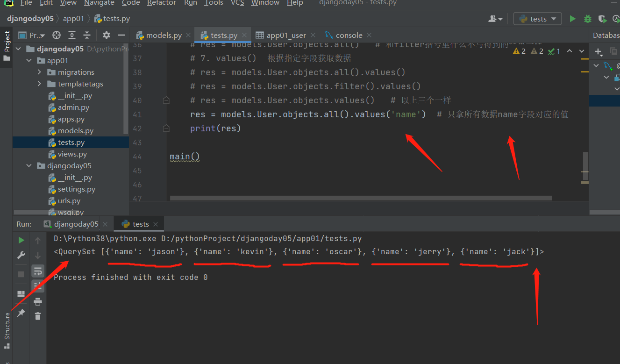The width and height of the screenshot is (620, 364).
Task: Toggle the code fold marker at line 40
Action: (166, 100)
